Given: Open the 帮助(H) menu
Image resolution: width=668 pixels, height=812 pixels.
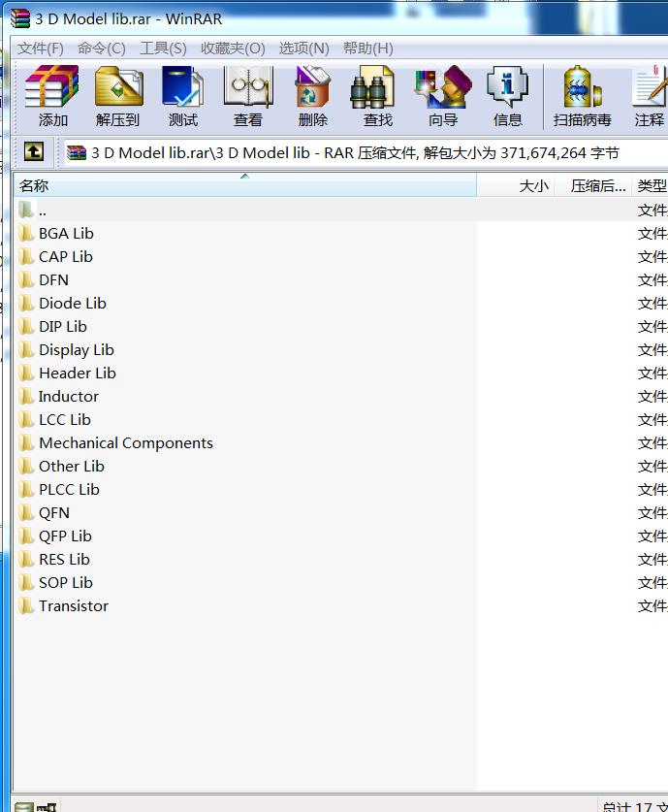Looking at the screenshot, I should pyautogui.click(x=367, y=49).
